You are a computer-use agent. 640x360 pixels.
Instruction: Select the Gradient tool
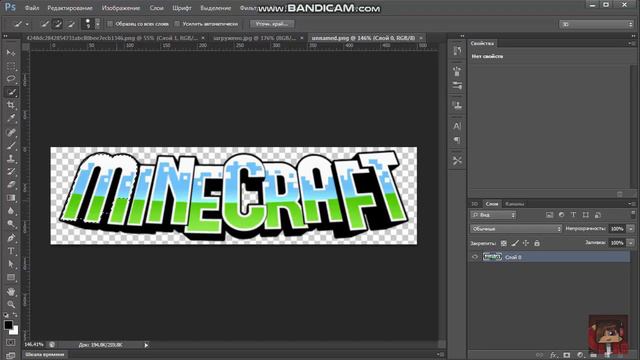pos(11,198)
